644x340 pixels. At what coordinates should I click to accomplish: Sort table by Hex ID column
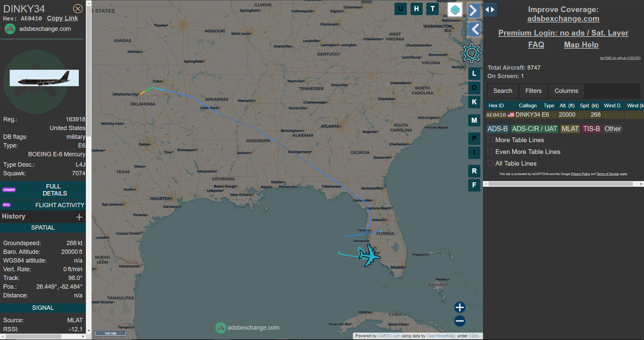[496, 106]
